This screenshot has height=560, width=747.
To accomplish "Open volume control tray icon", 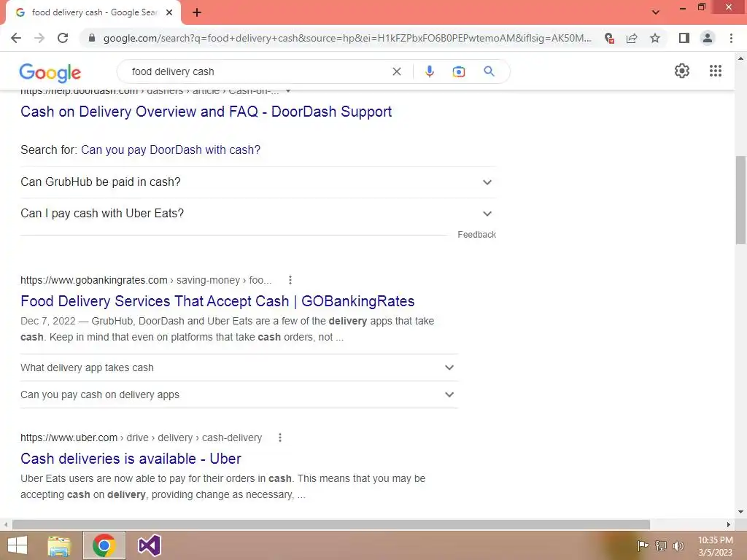I will point(678,545).
